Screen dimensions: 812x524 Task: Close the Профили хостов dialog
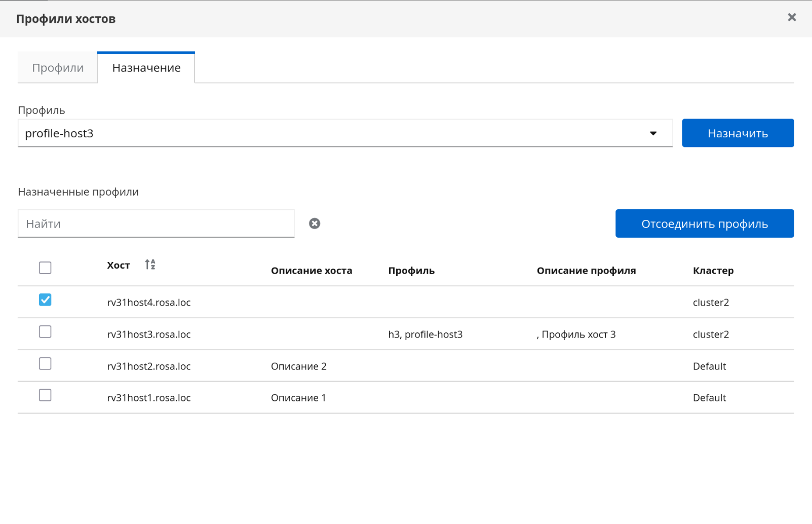792,18
